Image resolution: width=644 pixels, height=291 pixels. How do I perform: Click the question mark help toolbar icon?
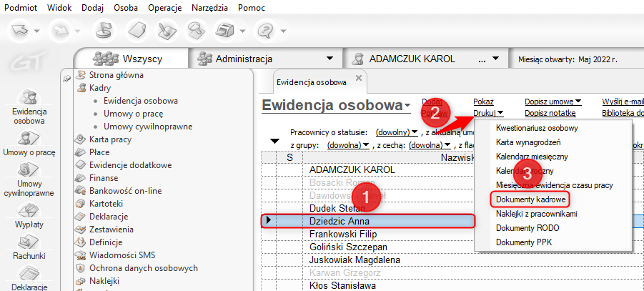[265, 31]
